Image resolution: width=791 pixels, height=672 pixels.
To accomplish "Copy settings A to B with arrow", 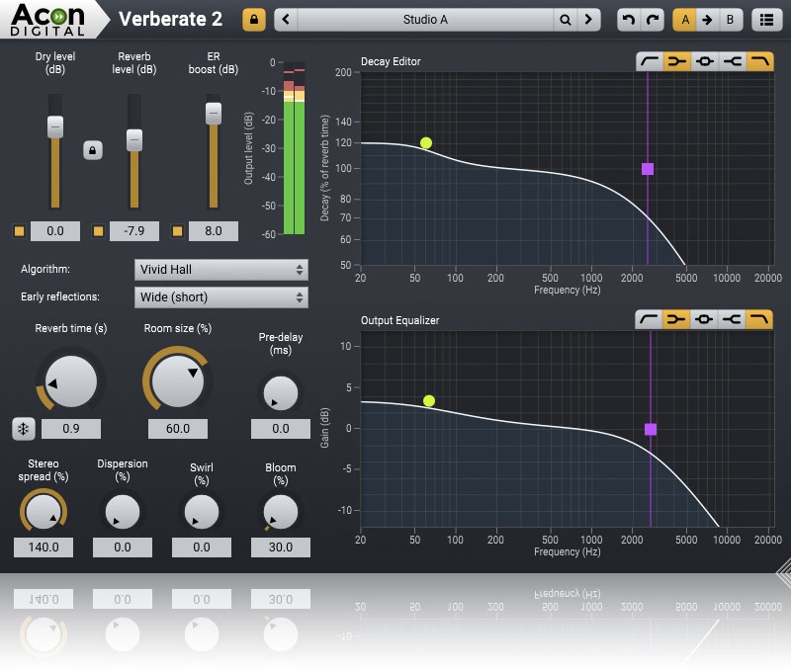I will [x=708, y=19].
